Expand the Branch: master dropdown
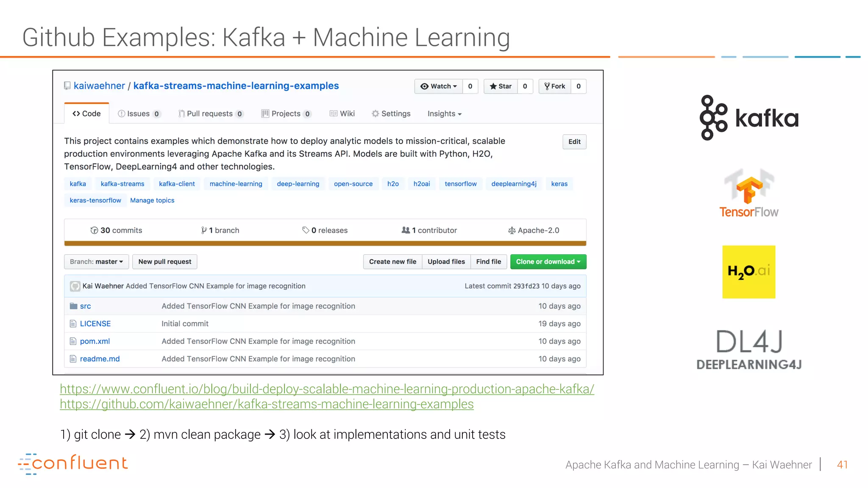Screen dimensions: 868x488 (x=96, y=262)
